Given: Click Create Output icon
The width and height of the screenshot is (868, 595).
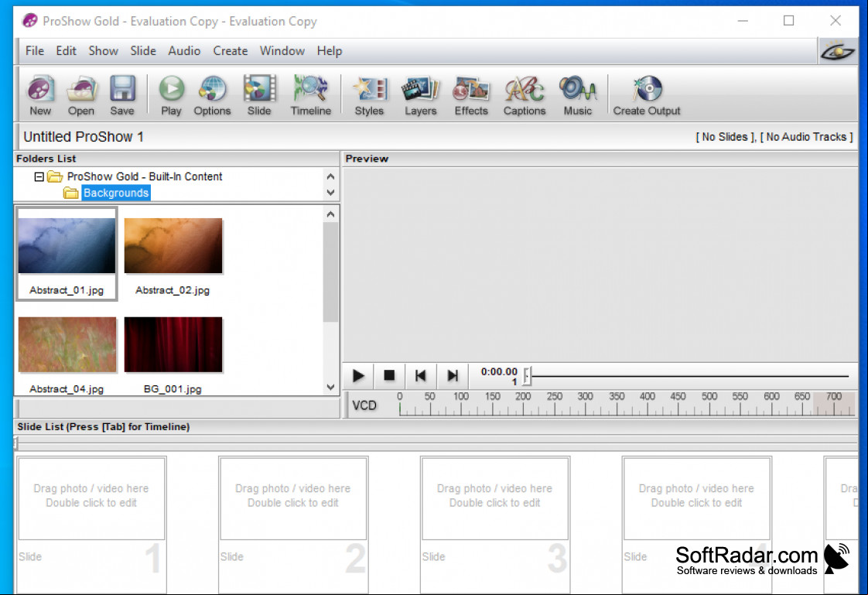Looking at the screenshot, I should point(647,95).
